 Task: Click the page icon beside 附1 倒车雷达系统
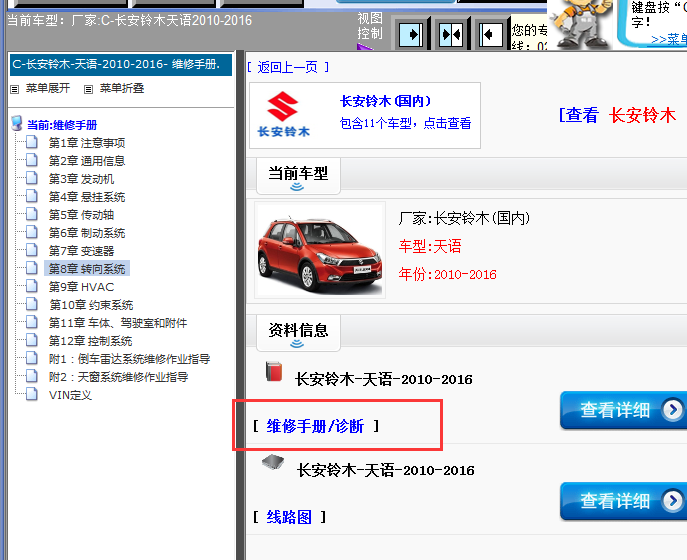coord(32,358)
